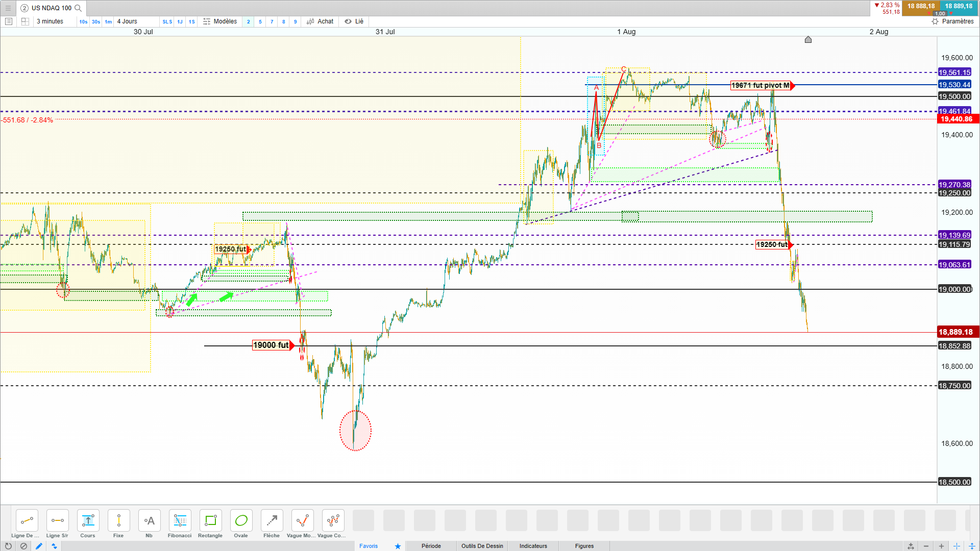Select the Cours price tool
The height and width of the screenshot is (551, 980).
click(x=88, y=521)
